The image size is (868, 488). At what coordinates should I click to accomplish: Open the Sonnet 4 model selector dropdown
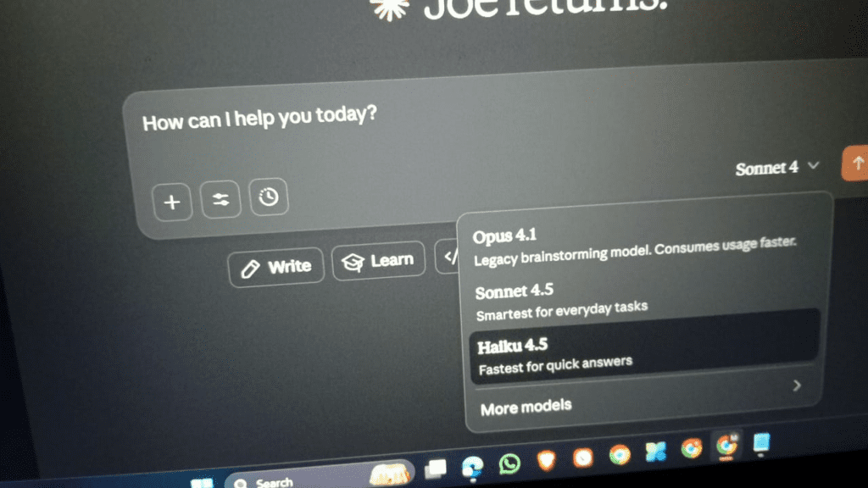coord(776,168)
